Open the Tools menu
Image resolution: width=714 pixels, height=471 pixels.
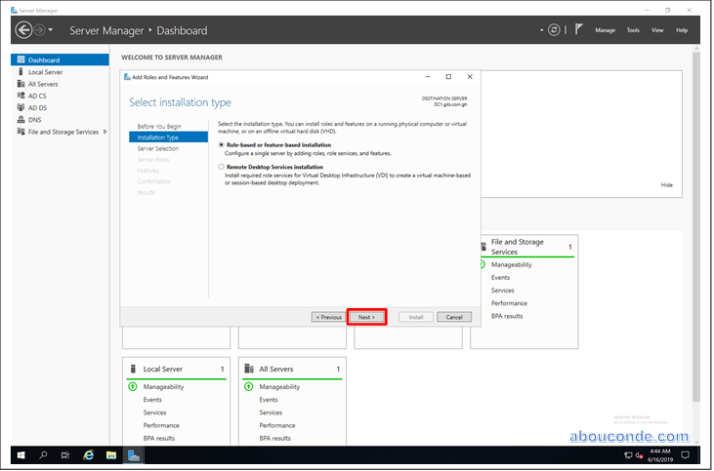(x=633, y=30)
